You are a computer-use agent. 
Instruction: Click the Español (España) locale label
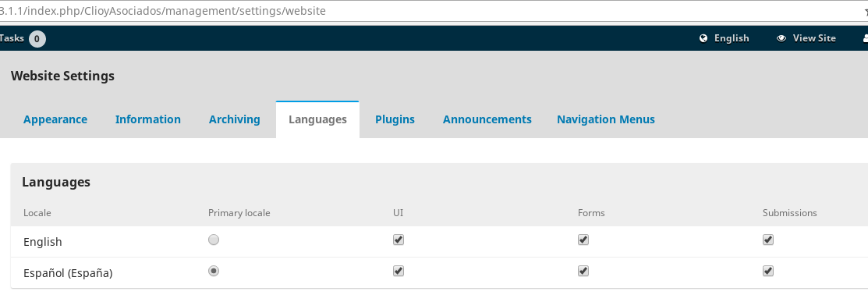tap(68, 273)
